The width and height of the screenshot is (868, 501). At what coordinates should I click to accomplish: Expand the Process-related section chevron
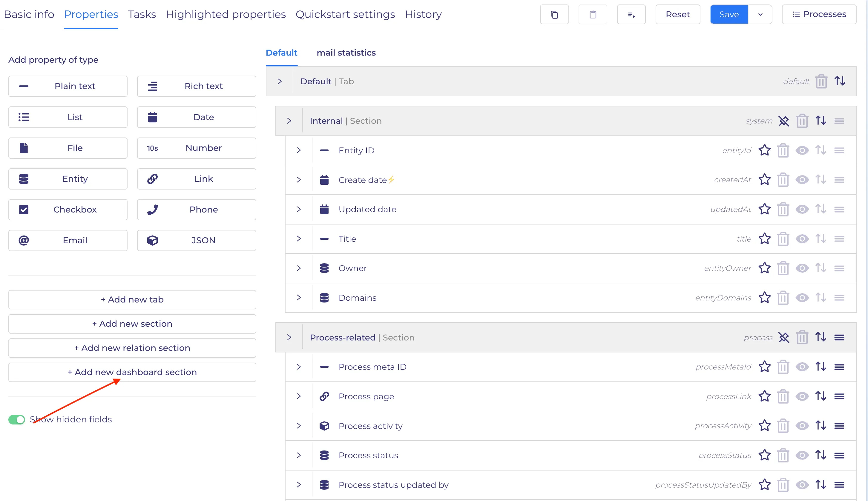click(x=289, y=337)
